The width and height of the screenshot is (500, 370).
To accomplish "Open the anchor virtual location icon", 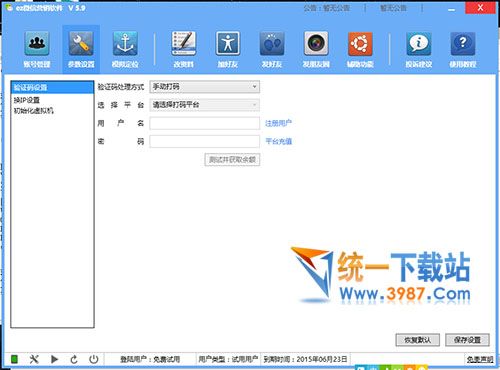I will point(125,44).
